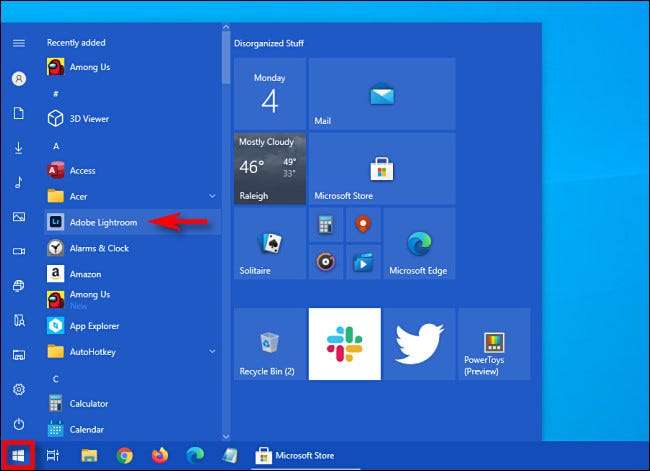The height and width of the screenshot is (471, 650).
Task: Expand the Acer folder in the app list
Action: pyautogui.click(x=211, y=196)
